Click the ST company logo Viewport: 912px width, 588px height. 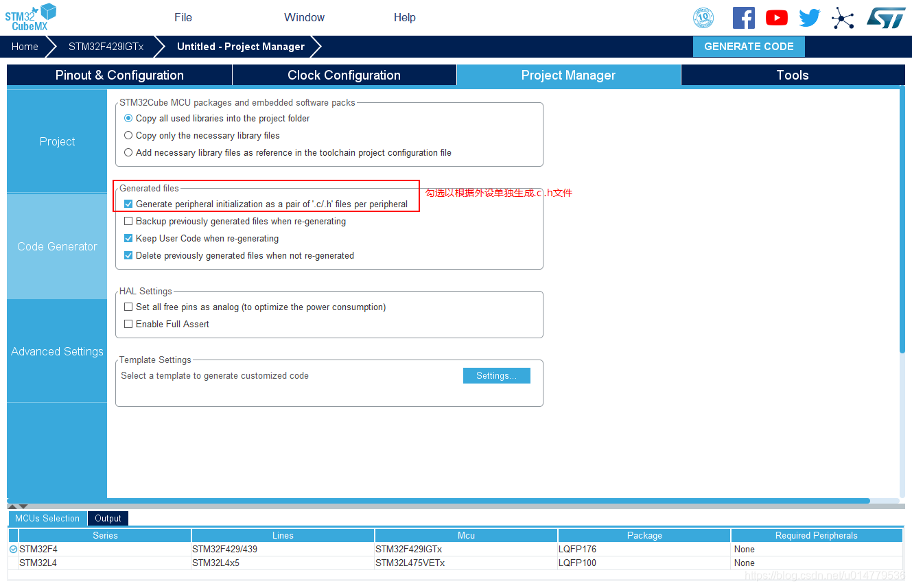click(x=887, y=18)
